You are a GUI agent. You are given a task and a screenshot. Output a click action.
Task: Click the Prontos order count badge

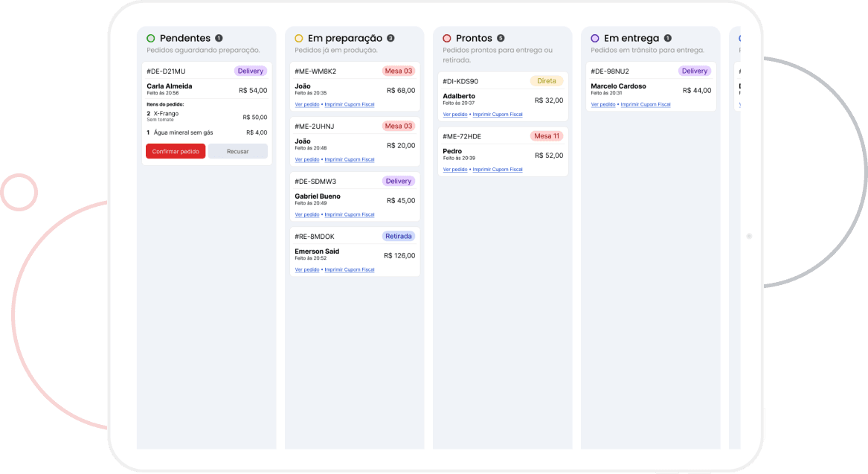(501, 38)
